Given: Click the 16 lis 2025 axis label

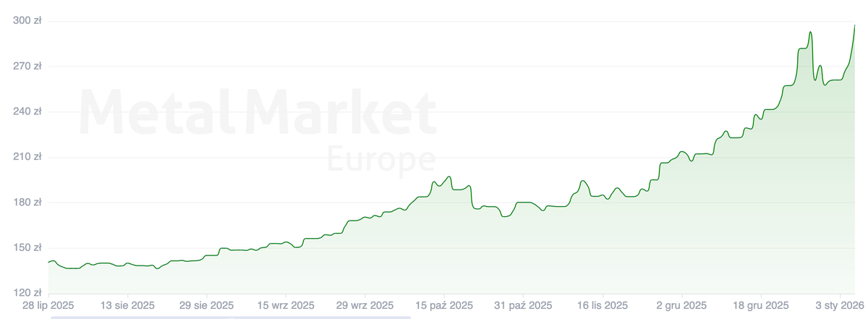Looking at the screenshot, I should (604, 305).
